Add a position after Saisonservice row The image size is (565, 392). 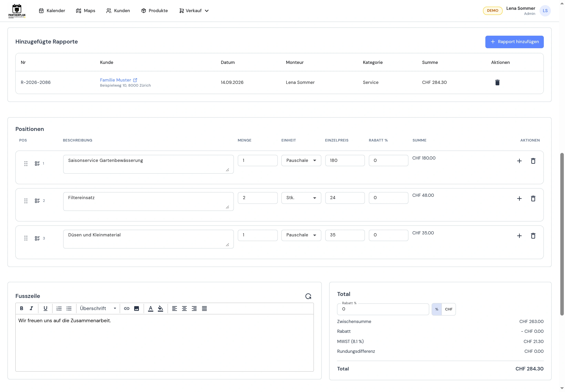519,161
